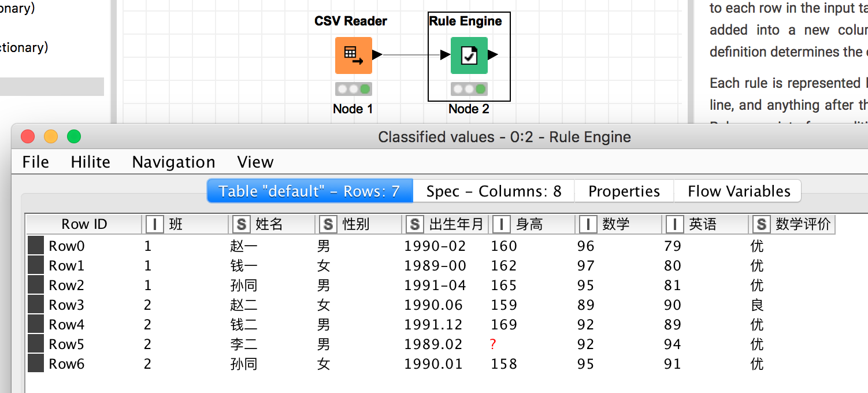Click the string type icon of 姓名 column
The image size is (868, 393).
click(x=241, y=224)
